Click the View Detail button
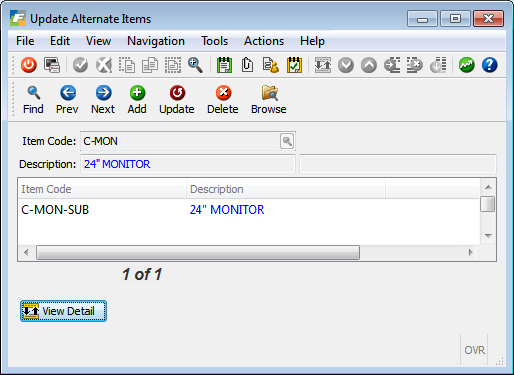 pyautogui.click(x=63, y=311)
